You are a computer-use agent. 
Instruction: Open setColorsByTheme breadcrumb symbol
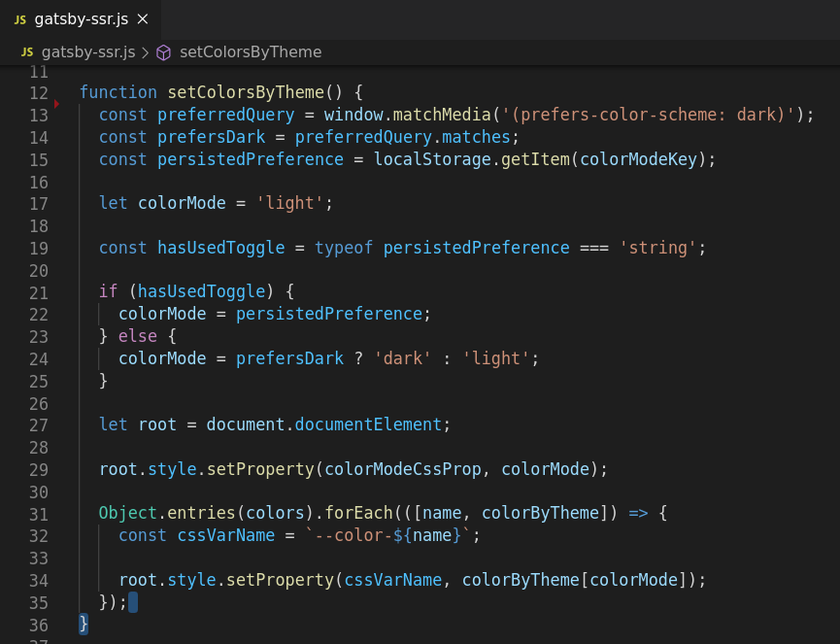pyautogui.click(x=251, y=52)
